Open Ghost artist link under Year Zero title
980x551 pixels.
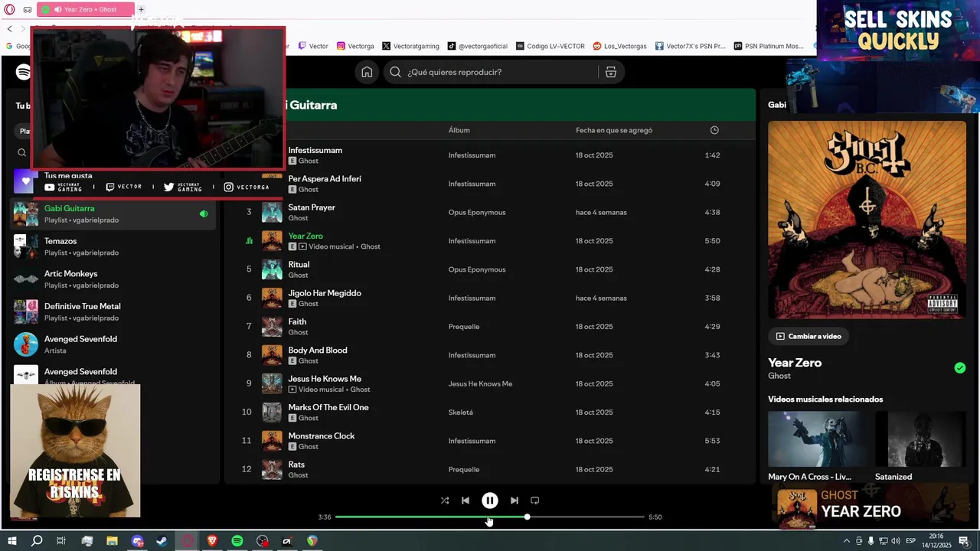(779, 376)
